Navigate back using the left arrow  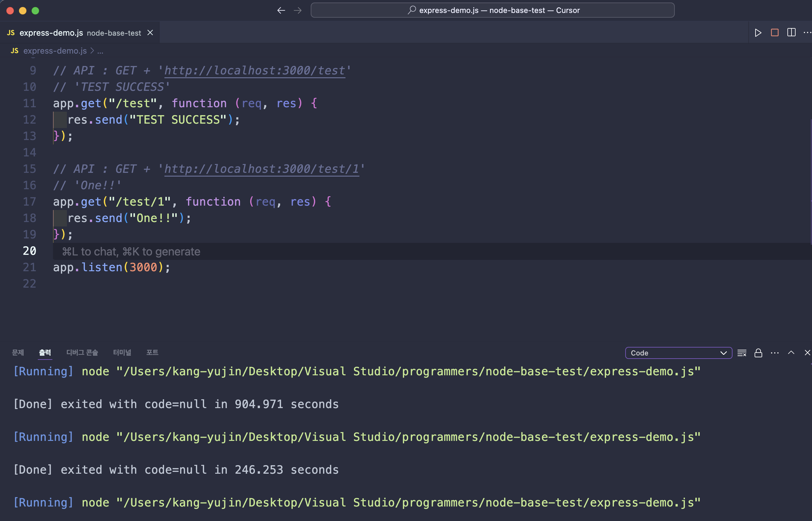281,10
